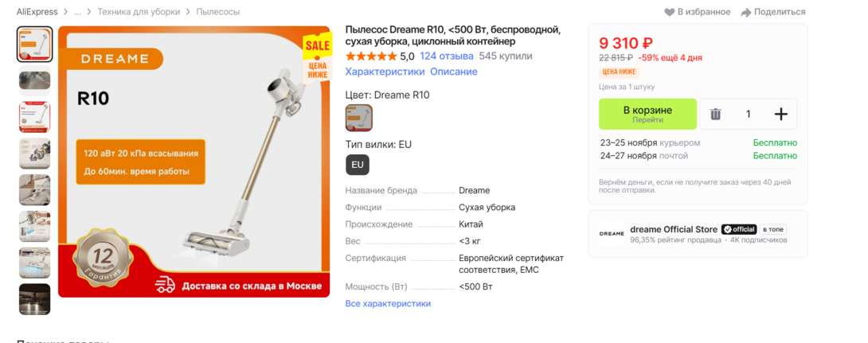Open the Описание tab
This screenshot has height=343, width=868.
[454, 72]
